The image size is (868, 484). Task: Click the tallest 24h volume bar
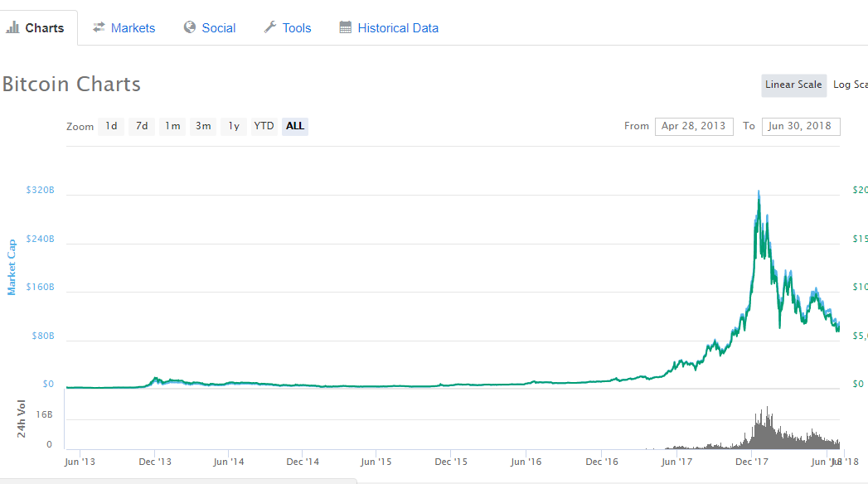(x=767, y=428)
